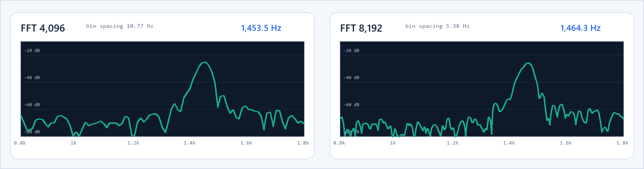Click the 0.8k axis tick under FFT 8,192
Screen dimensions: 644x169
click(x=339, y=143)
